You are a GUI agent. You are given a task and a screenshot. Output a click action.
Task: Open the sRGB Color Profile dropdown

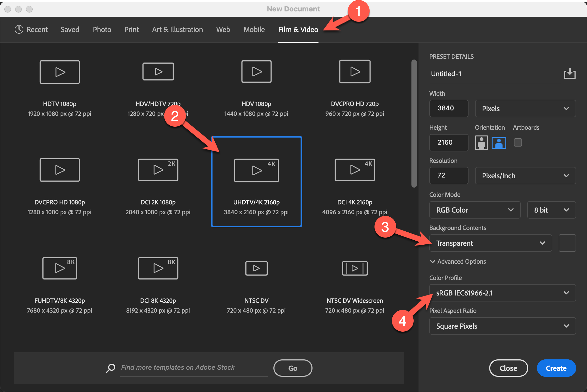pyautogui.click(x=502, y=293)
